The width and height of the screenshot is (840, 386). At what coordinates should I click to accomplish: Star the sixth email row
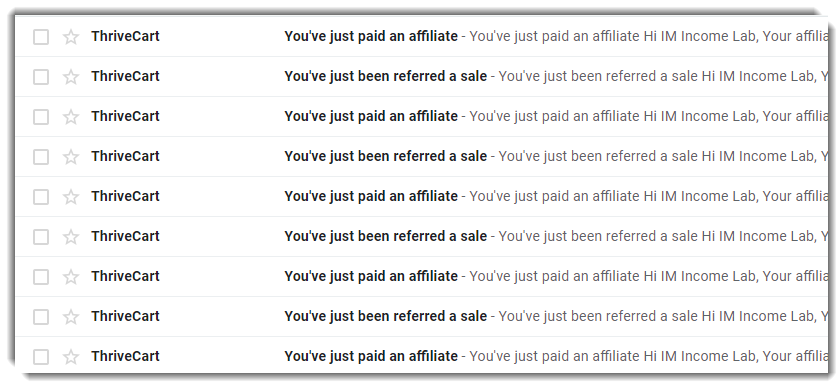click(71, 237)
